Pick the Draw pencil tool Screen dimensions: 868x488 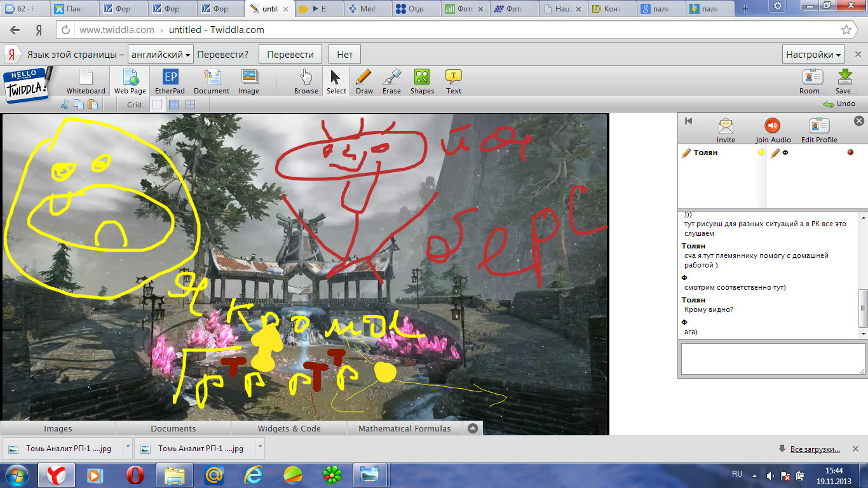[x=364, y=82]
